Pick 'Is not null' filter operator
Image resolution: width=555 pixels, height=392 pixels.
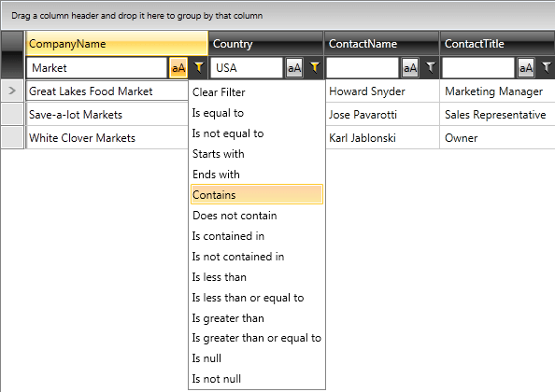click(x=257, y=379)
